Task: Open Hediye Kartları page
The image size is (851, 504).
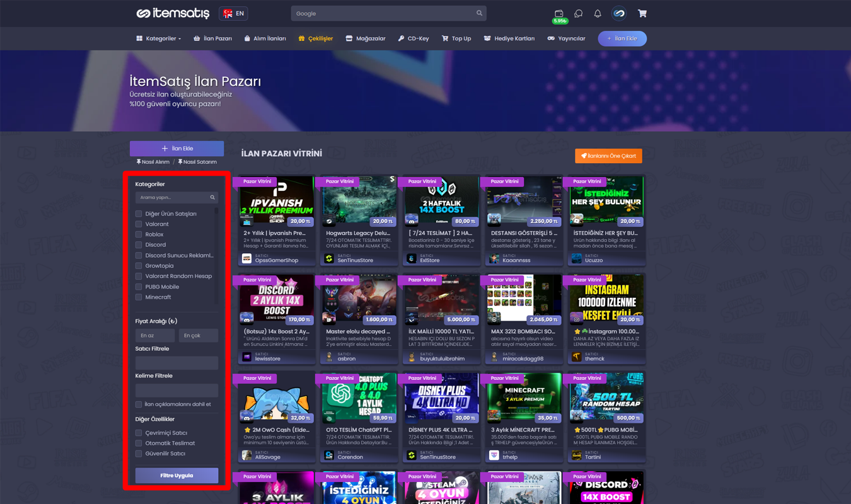Action: pyautogui.click(x=509, y=38)
